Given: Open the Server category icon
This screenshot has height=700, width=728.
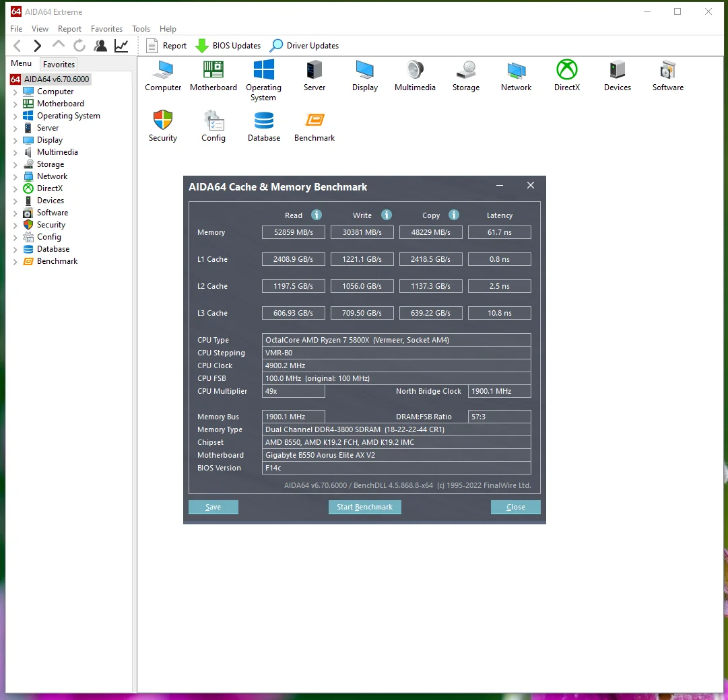Looking at the screenshot, I should point(315,75).
